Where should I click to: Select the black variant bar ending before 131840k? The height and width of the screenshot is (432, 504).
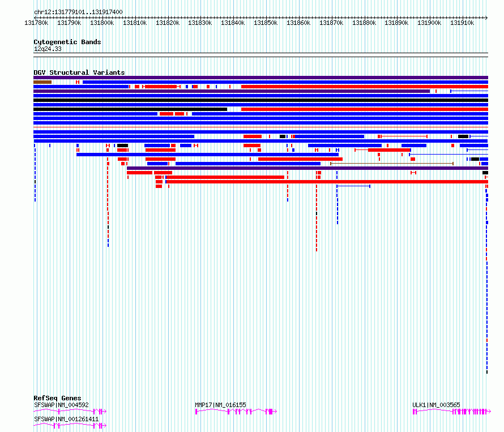point(130,109)
